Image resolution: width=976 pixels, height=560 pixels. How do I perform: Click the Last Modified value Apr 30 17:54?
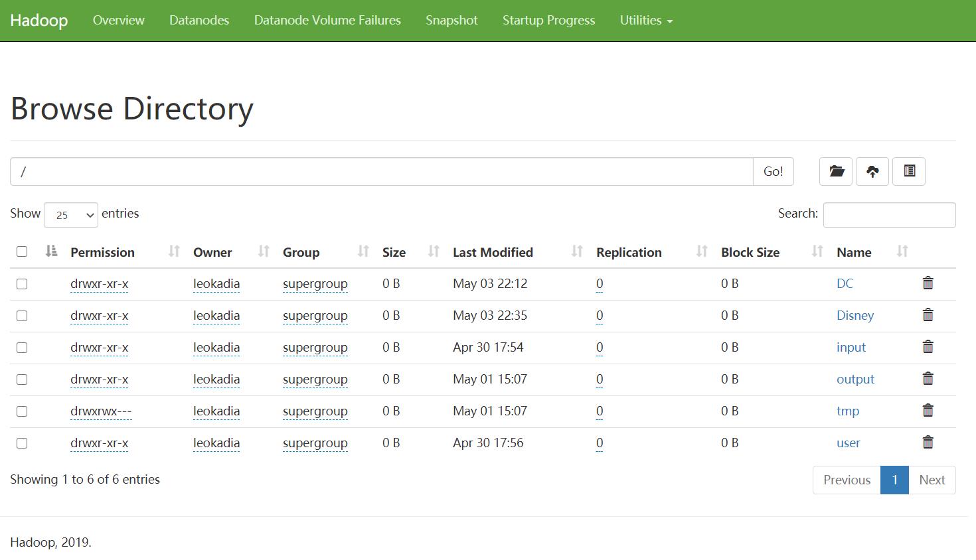[488, 347]
